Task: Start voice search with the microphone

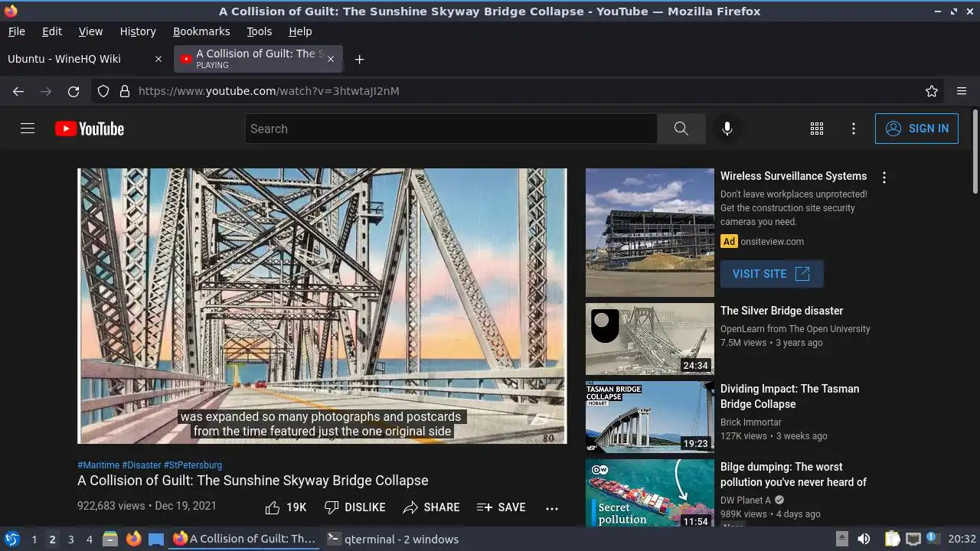Action: (x=727, y=129)
